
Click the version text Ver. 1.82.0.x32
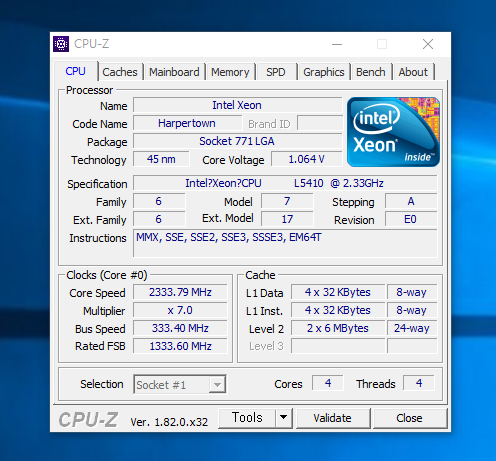(169, 422)
